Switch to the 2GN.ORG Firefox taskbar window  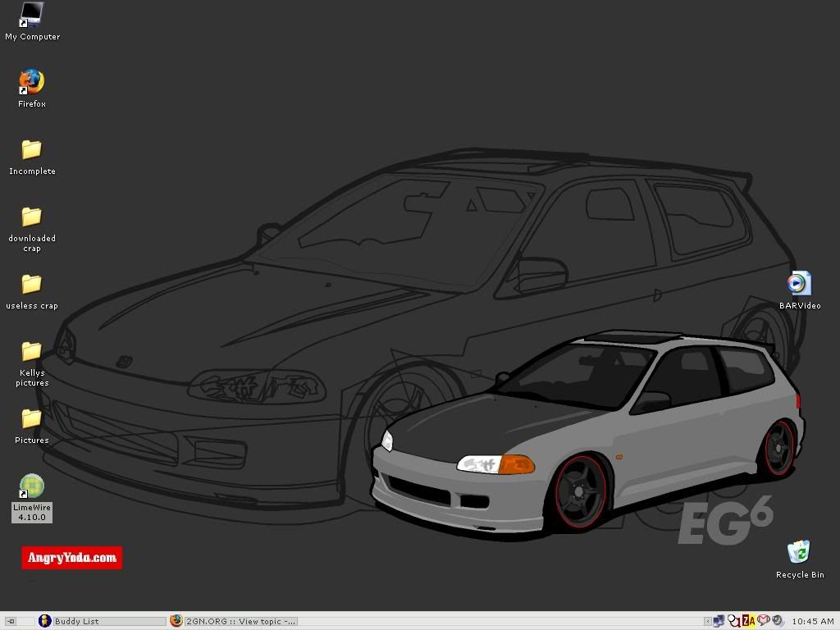click(234, 622)
